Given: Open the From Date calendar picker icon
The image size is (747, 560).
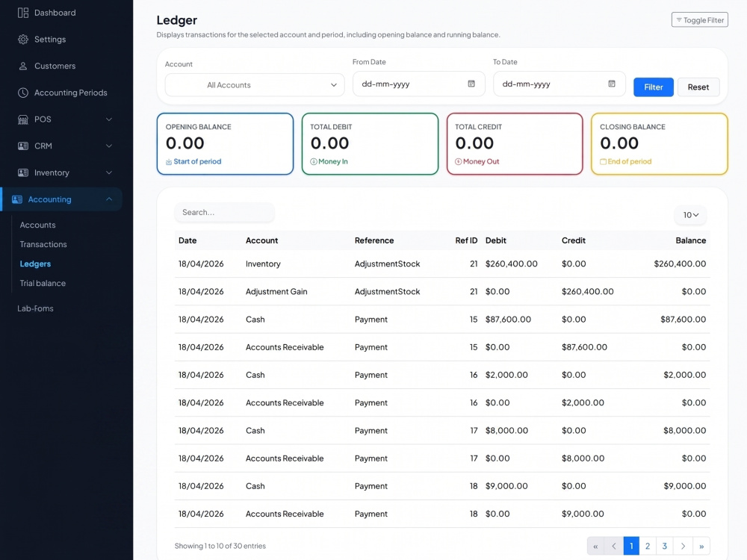Looking at the screenshot, I should [x=471, y=84].
